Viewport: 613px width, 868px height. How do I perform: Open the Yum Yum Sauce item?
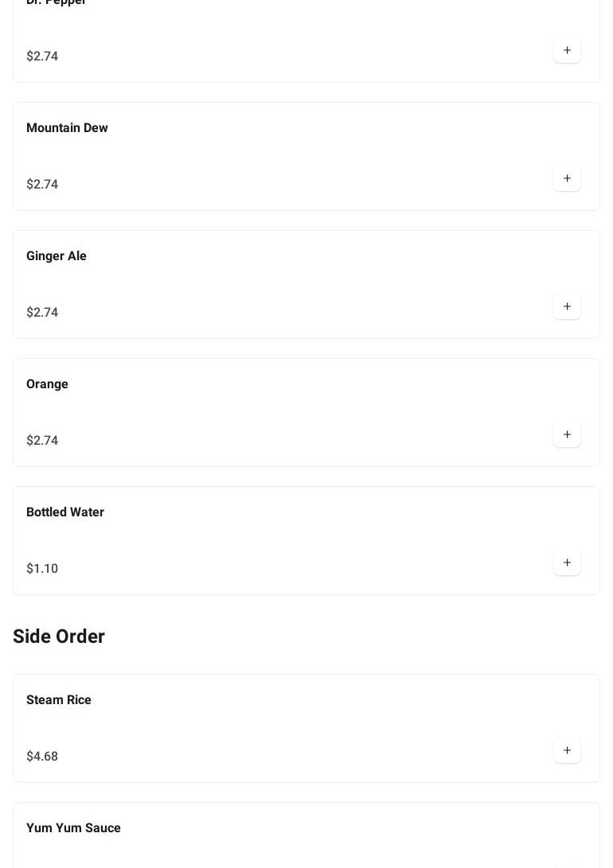coord(73,828)
